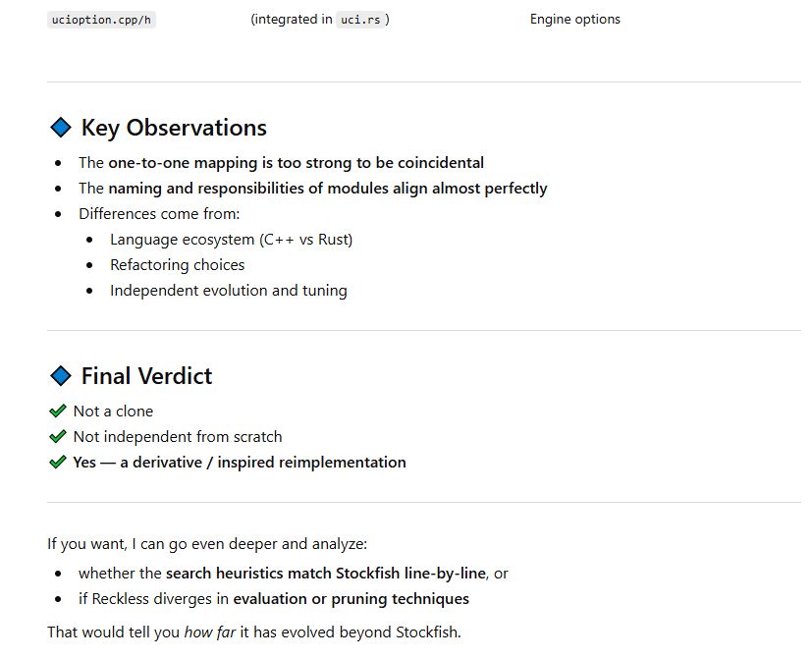Image resolution: width=812 pixels, height=659 pixels.
Task: Click the Independent evolution and tuning bullet
Action: pos(229,290)
